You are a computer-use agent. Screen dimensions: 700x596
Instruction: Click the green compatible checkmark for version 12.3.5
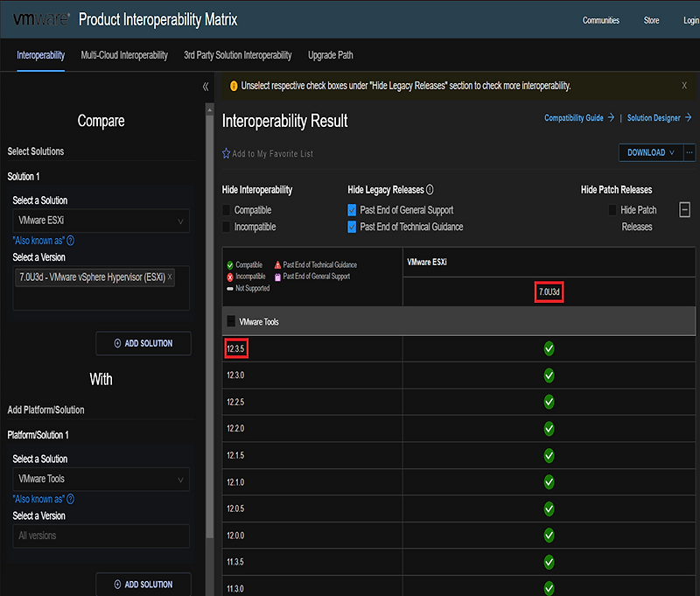coord(549,348)
